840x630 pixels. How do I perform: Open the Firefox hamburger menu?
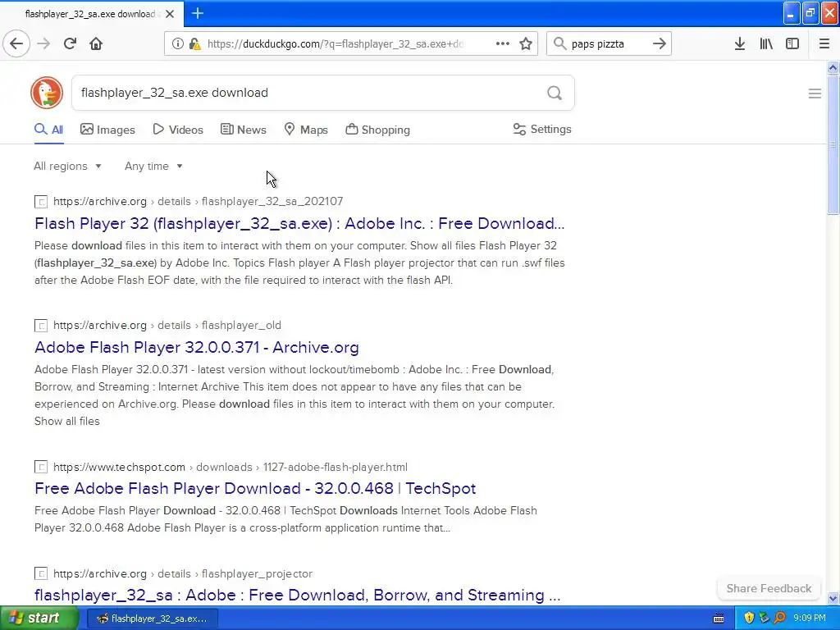tap(824, 43)
